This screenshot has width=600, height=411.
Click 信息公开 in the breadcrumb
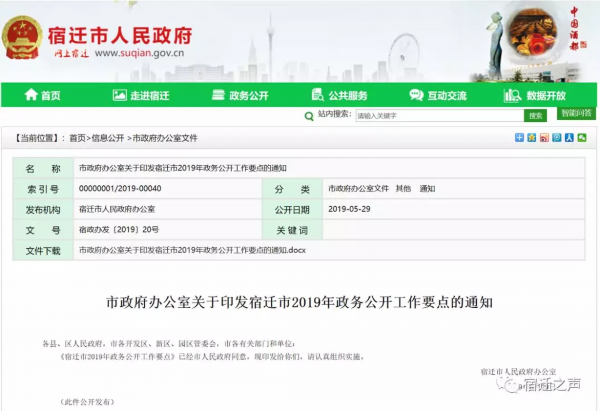coord(107,138)
